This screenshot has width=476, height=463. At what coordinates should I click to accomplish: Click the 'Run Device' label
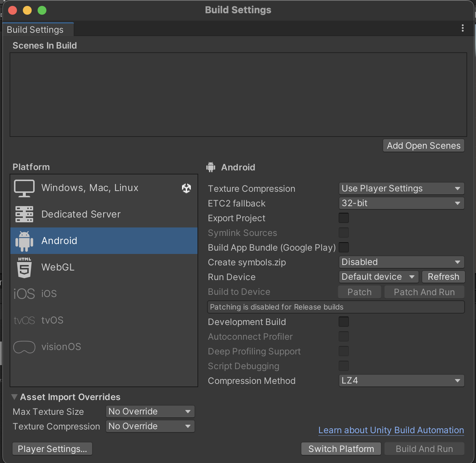coord(232,277)
